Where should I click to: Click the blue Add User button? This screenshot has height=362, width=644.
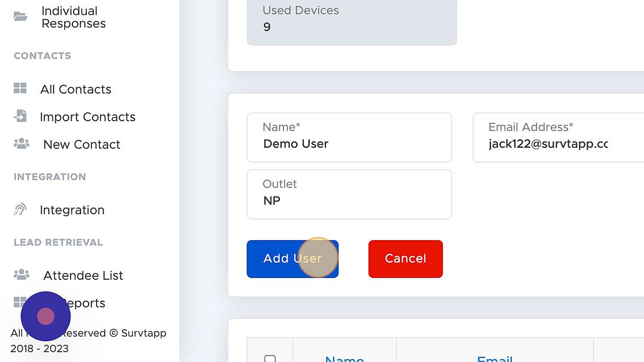[x=293, y=259]
